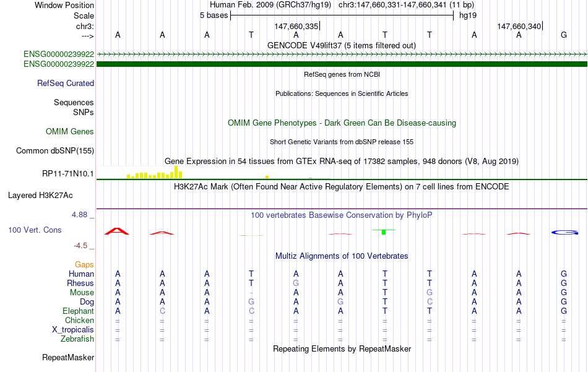The image size is (588, 372).
Task: Click the reverse strand arrow '--->'
Action: [87, 36]
